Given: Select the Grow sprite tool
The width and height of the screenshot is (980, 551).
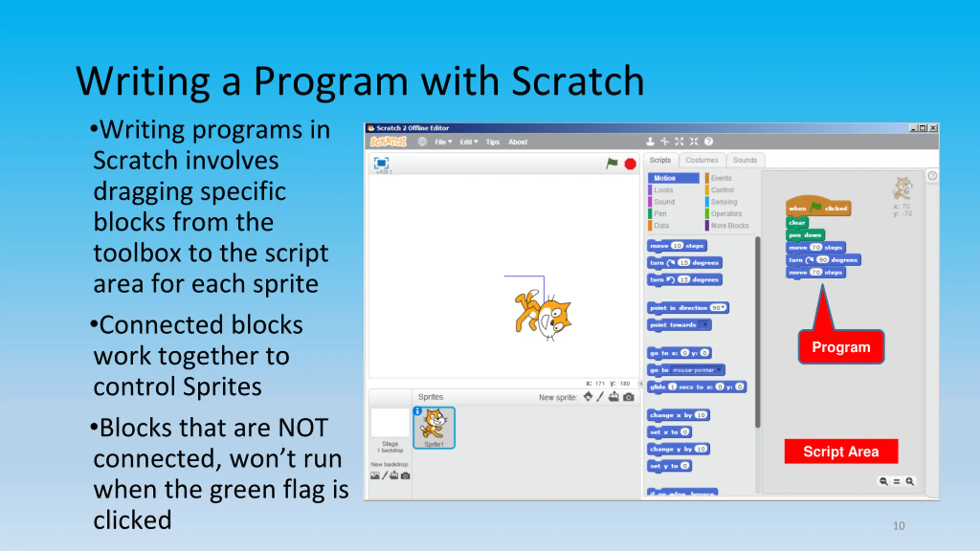Looking at the screenshot, I should point(679,142).
